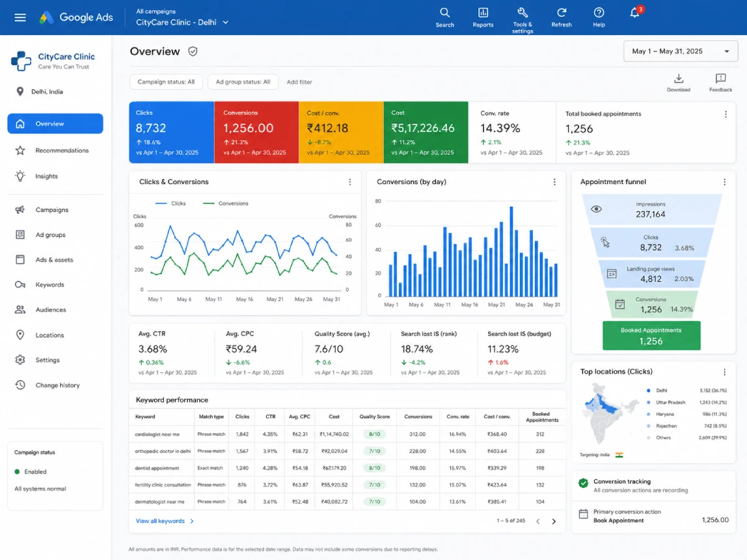The width and height of the screenshot is (747, 560).
Task: Click View all keywords link
Action: (165, 522)
